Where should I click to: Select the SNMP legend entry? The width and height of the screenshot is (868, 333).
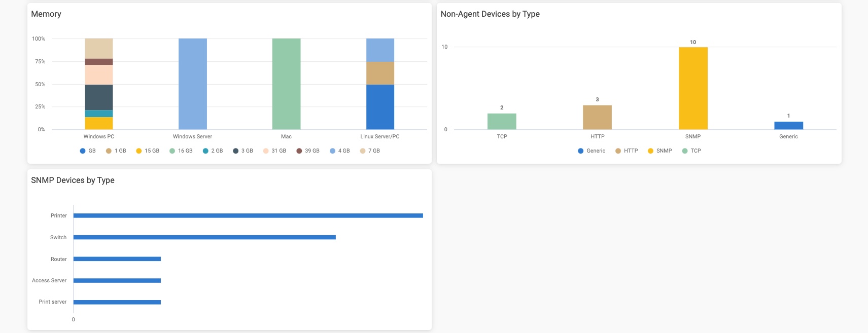pos(659,151)
